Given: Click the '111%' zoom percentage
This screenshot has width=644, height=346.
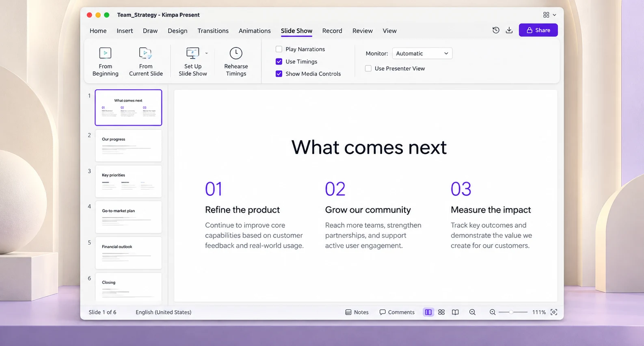Looking at the screenshot, I should 539,312.
